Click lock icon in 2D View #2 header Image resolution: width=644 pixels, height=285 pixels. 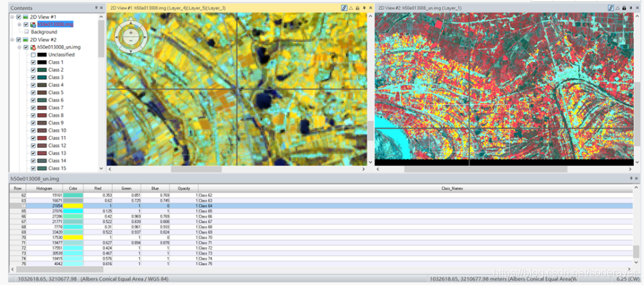click(624, 7)
